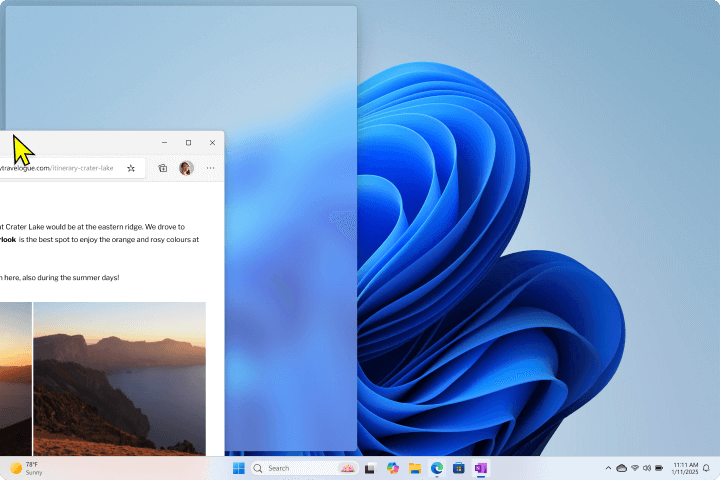Click the volume speaker tray icon

(647, 468)
